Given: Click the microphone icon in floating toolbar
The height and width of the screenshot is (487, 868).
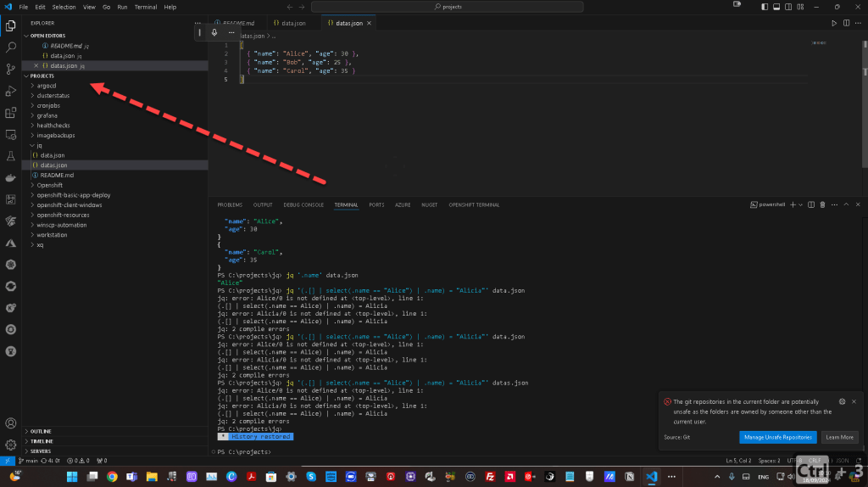Looking at the screenshot, I should coord(214,33).
